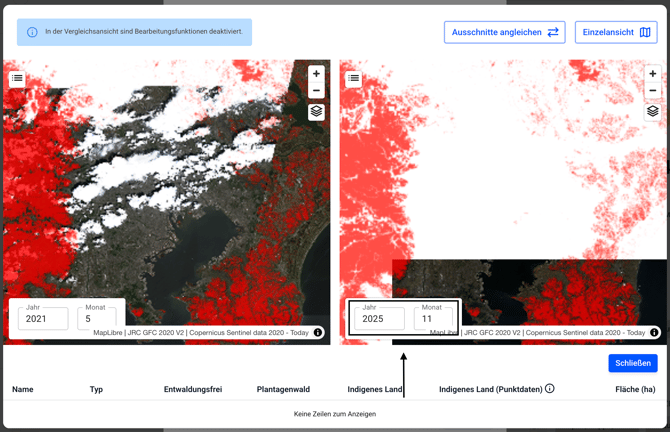
Task: Open layer selector on right map
Action: point(652,112)
